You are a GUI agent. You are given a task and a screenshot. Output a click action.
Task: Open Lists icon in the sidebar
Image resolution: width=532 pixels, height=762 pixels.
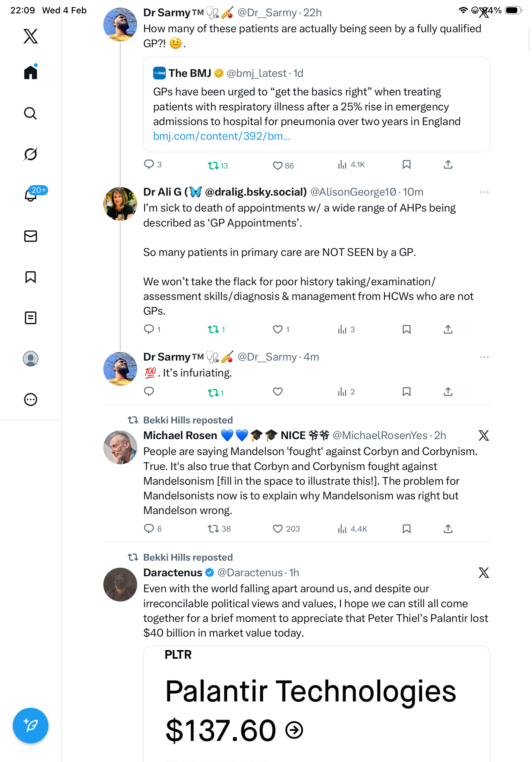pos(31,317)
